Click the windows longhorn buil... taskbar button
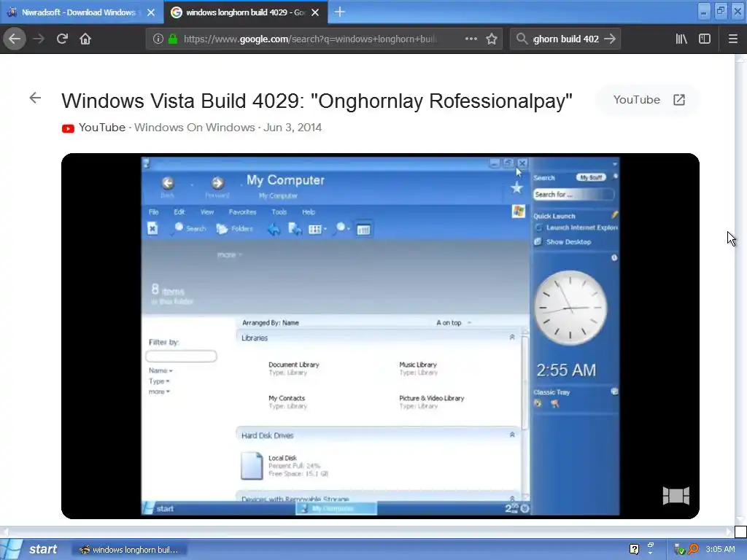The width and height of the screenshot is (747, 560). click(x=129, y=550)
